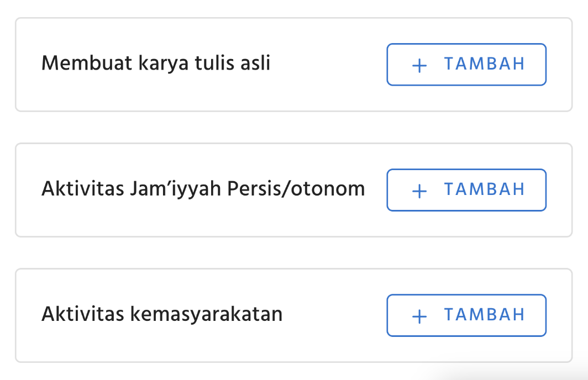Screen dimensions: 588x380
Task: Click 'Aktivitas' in the Aktivitas kemasyarakatan title
Action: point(83,315)
